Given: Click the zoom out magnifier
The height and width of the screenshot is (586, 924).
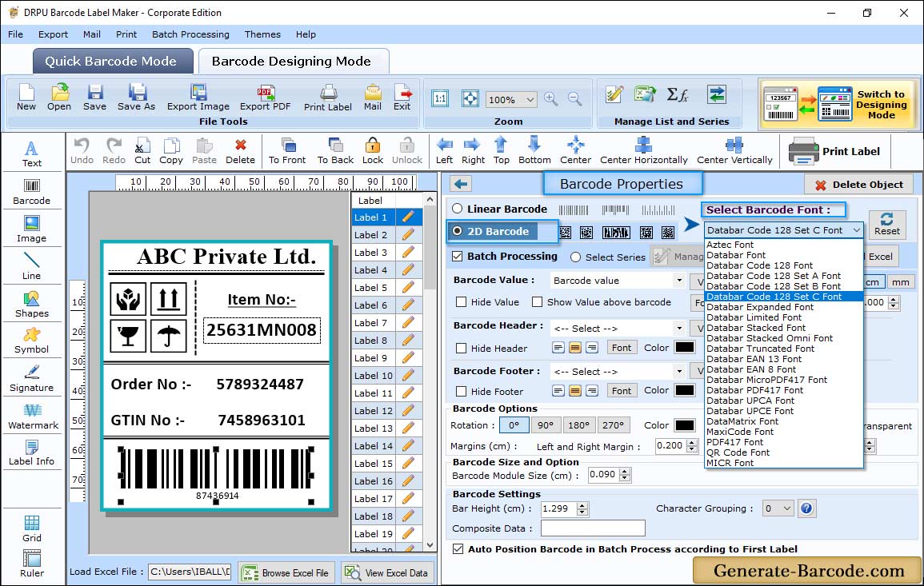Looking at the screenshot, I should (x=574, y=99).
